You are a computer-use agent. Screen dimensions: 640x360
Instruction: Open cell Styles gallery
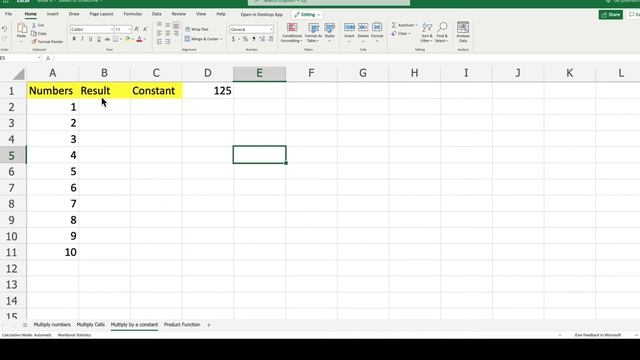329,33
